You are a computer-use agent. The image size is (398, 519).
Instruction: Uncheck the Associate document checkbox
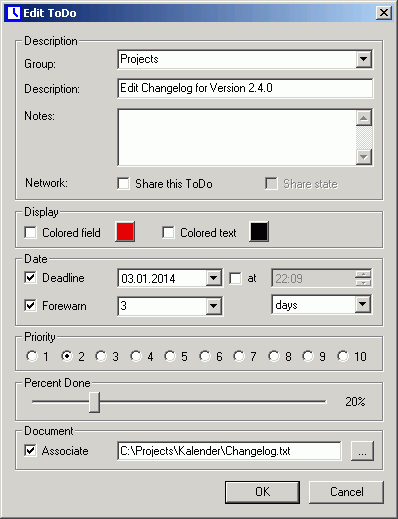(x=30, y=451)
